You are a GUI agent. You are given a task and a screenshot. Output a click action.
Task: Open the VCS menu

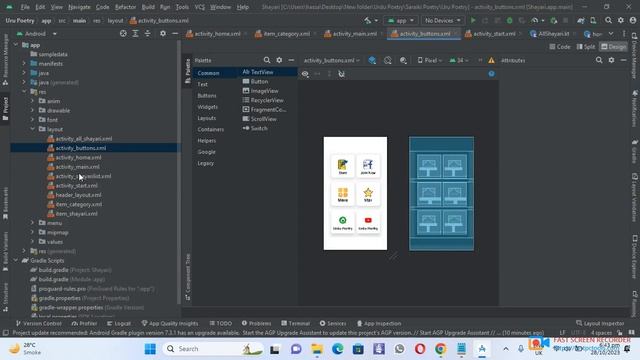coord(200,7)
